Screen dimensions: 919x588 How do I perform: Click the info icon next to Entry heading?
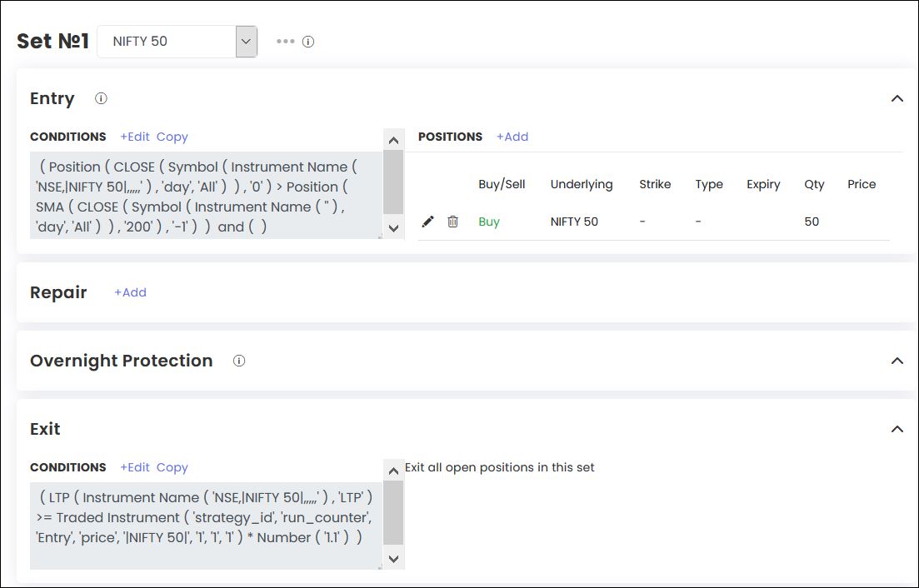(101, 98)
